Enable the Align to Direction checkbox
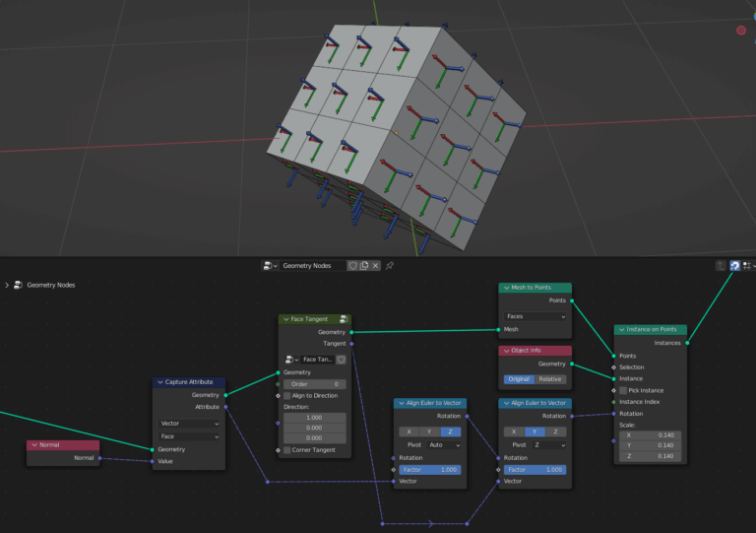 [x=287, y=396]
